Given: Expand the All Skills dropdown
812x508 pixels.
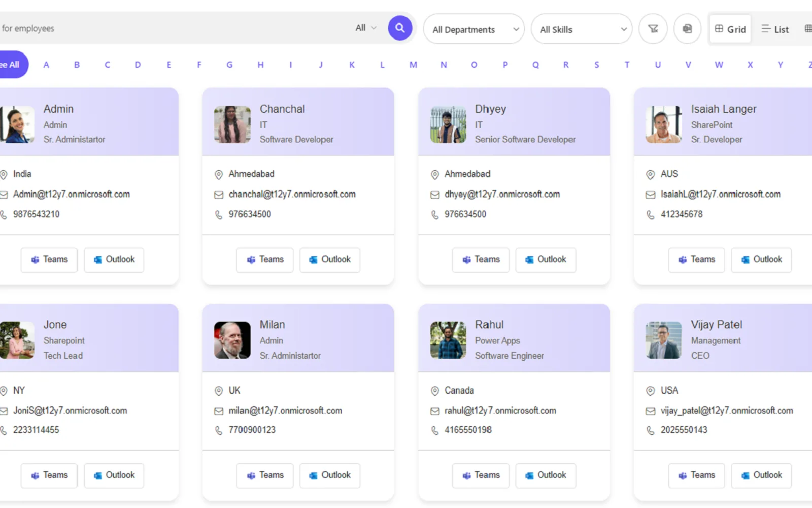Looking at the screenshot, I should pyautogui.click(x=582, y=29).
